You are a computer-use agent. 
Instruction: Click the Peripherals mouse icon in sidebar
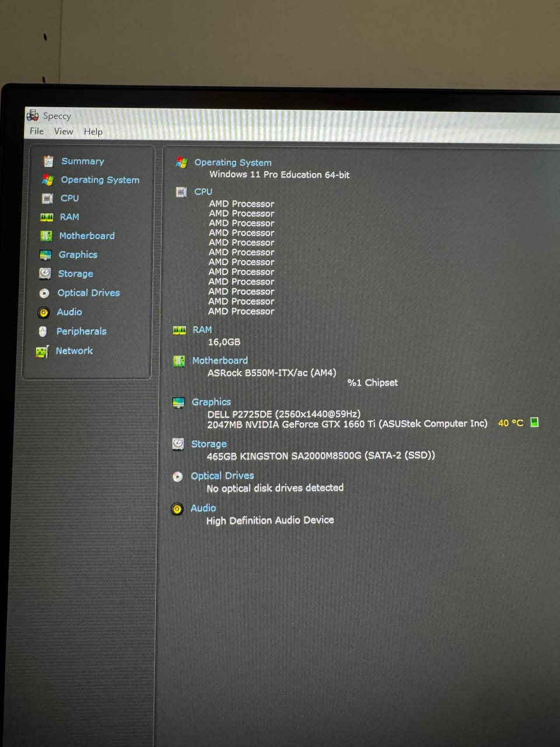click(43, 331)
